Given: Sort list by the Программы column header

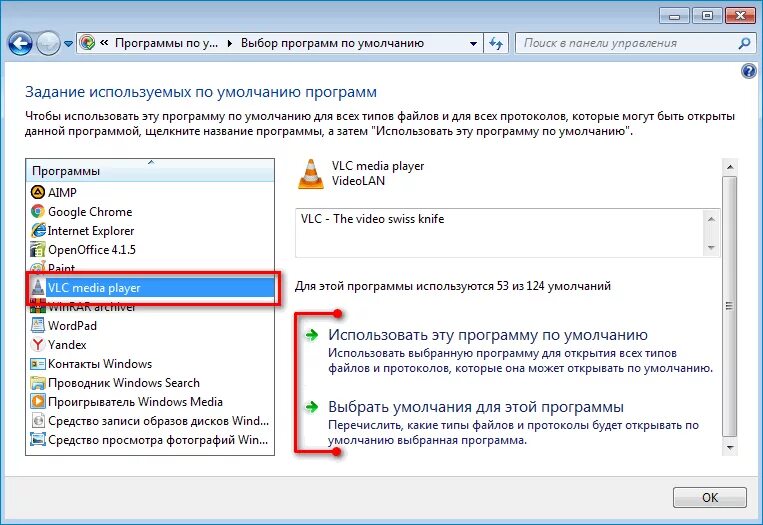Looking at the screenshot, I should 150,170.
